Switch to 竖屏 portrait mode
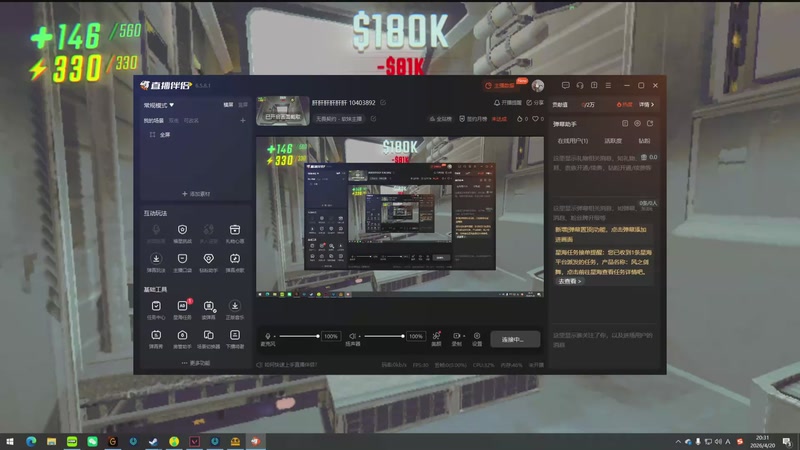The width and height of the screenshot is (800, 450). tap(243, 105)
